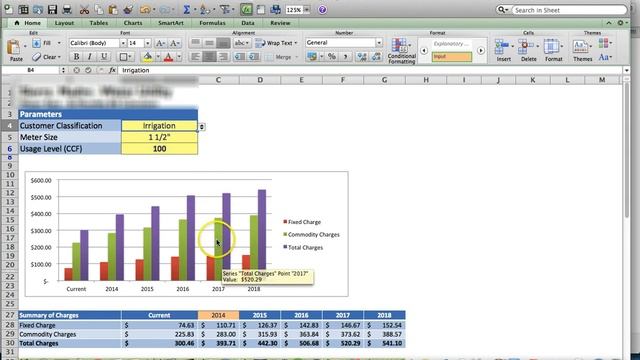
Task: Click the Sort A-Z icon
Action: tap(205, 9)
